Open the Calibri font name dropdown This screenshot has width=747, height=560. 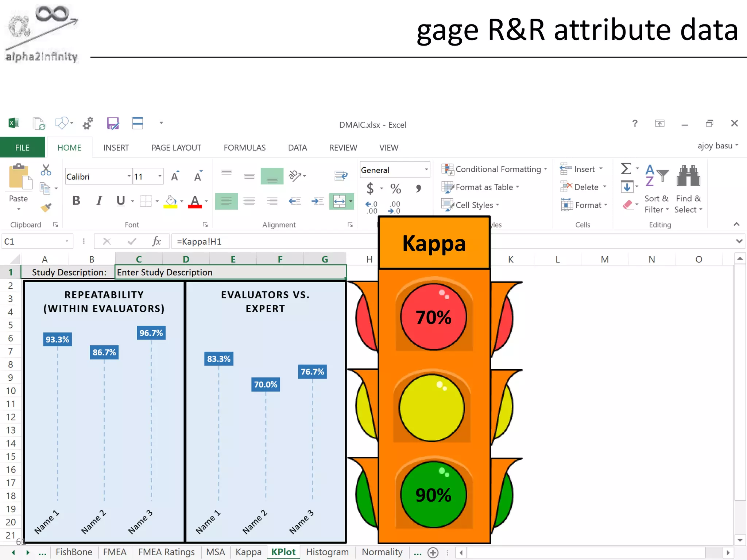click(x=129, y=176)
